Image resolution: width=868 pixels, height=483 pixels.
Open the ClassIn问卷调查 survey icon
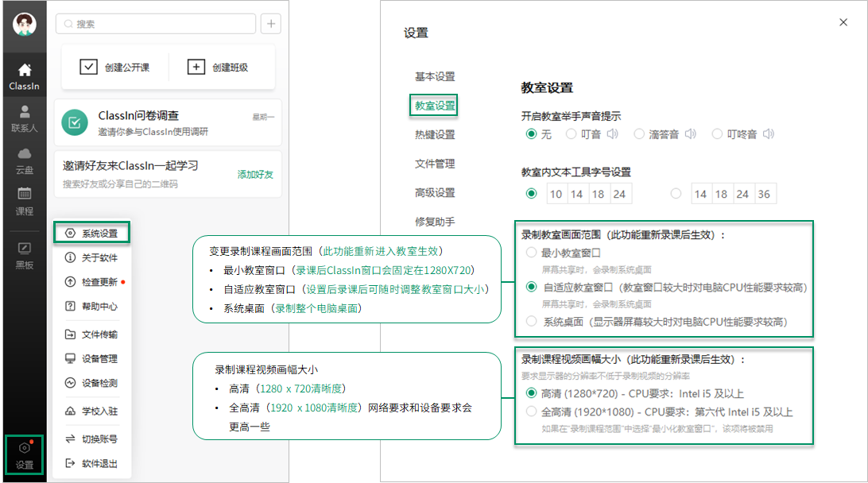[x=75, y=122]
